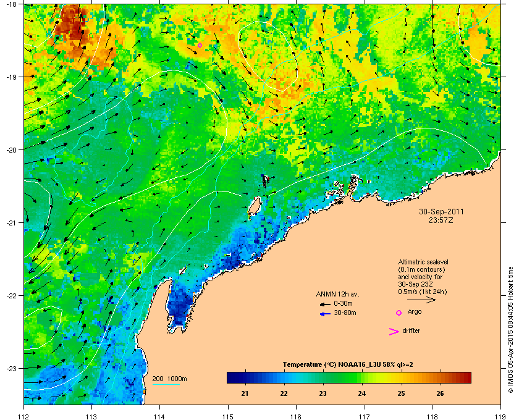Click the latitude axis label '-21'
Image resolution: width=519 pixels, height=420 pixels.
click(11, 222)
